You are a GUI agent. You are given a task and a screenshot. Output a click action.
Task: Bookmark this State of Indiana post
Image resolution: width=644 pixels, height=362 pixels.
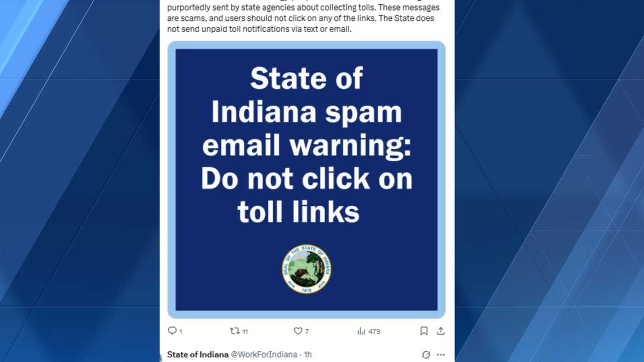[x=424, y=331]
